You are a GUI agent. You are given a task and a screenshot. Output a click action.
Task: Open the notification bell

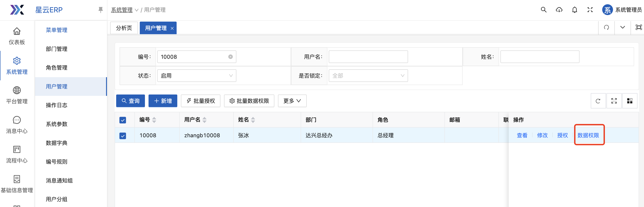click(575, 10)
